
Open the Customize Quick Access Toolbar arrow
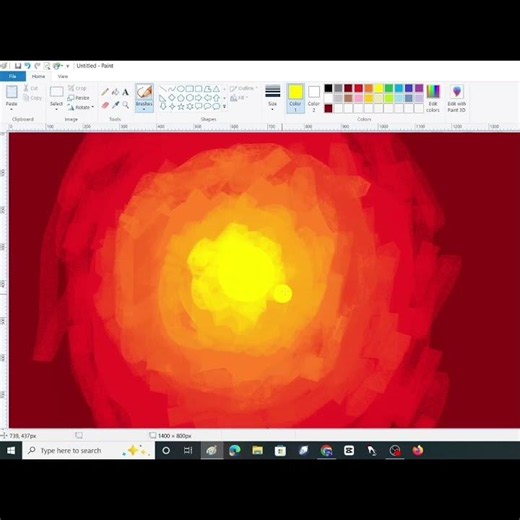tap(67, 66)
